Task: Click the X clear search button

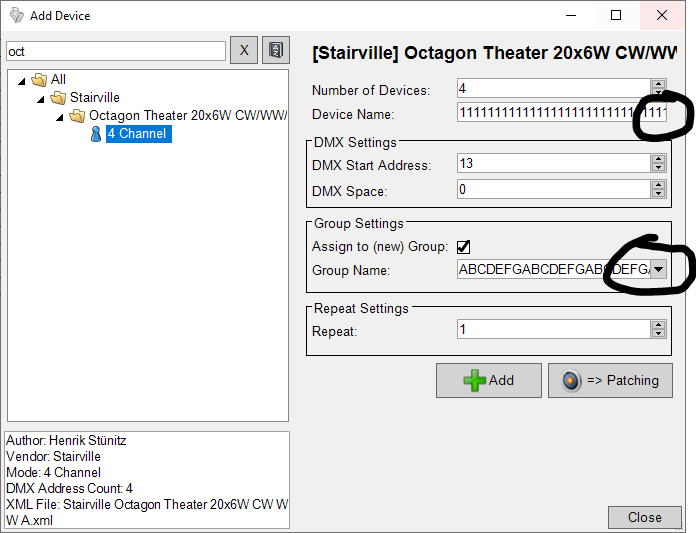Action: pyautogui.click(x=244, y=50)
